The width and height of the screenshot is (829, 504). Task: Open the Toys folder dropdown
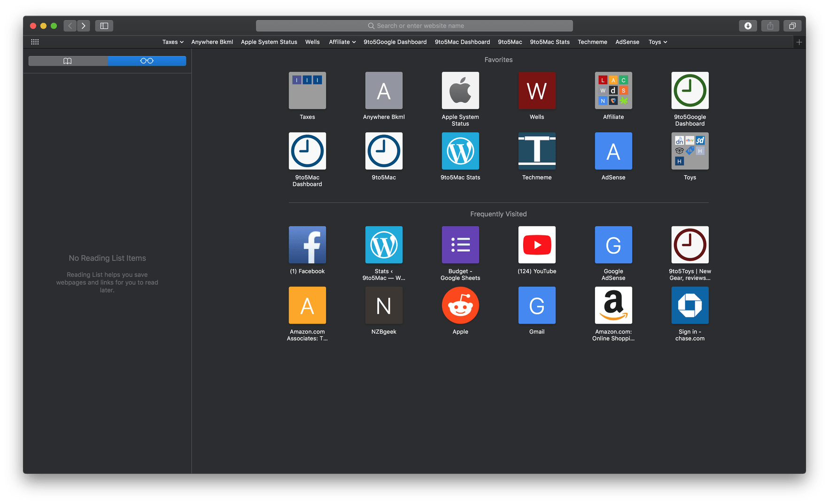[x=657, y=42]
